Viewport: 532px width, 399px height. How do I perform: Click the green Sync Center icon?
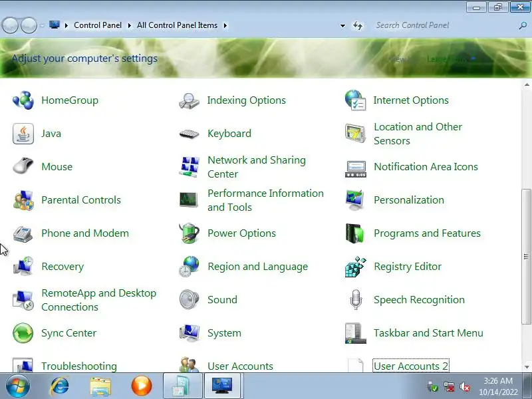(x=23, y=333)
